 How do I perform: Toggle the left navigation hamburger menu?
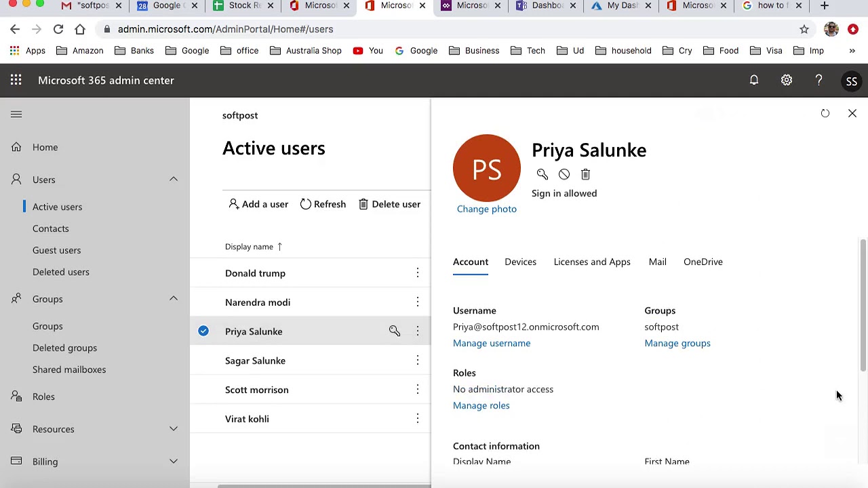(16, 115)
